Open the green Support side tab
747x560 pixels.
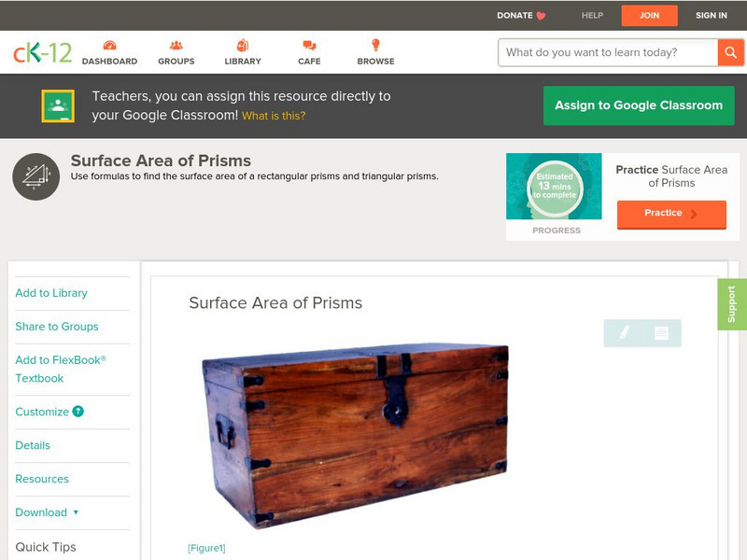click(x=732, y=304)
